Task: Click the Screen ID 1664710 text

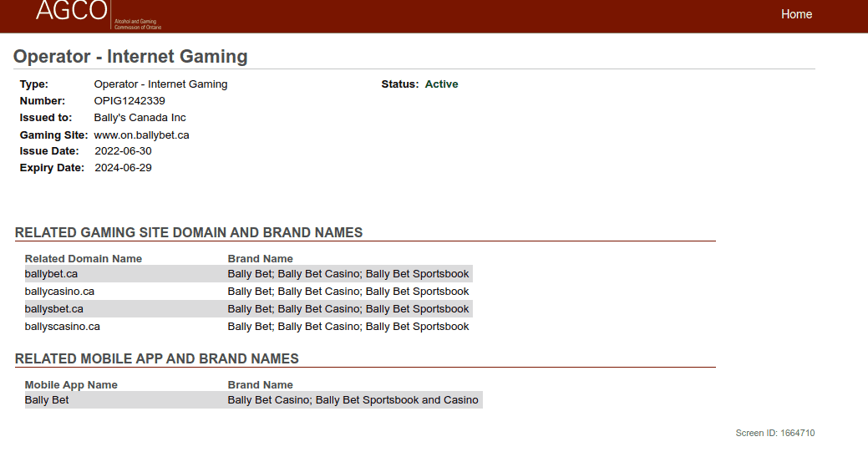Action: point(774,433)
